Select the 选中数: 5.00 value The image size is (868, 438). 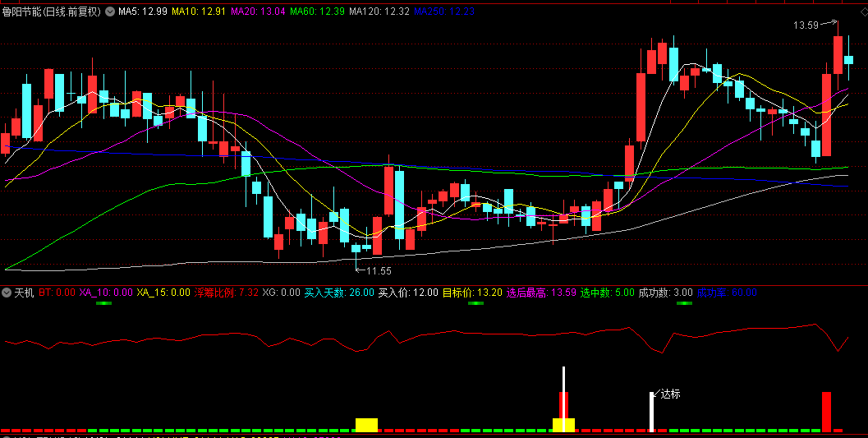coord(607,293)
